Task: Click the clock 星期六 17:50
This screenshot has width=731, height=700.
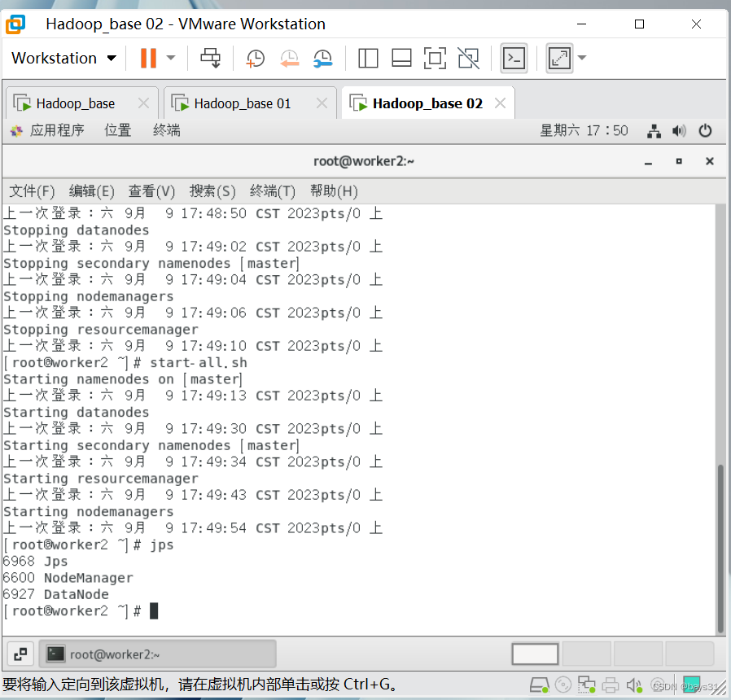Action: 584,130
